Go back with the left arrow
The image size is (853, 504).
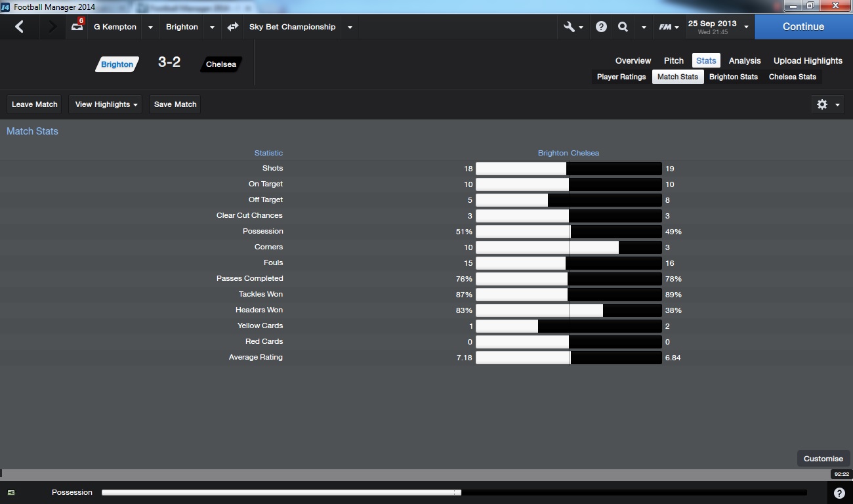coord(19,27)
